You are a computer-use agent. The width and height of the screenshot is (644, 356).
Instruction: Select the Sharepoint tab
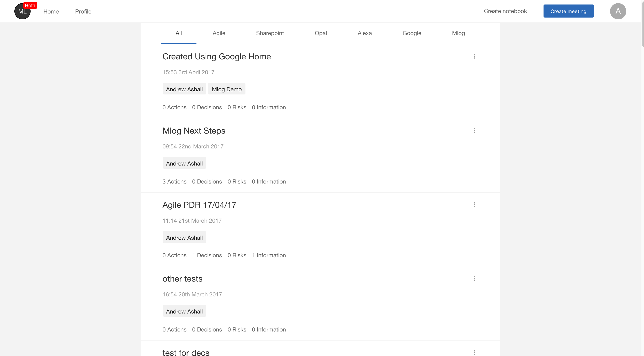click(270, 33)
